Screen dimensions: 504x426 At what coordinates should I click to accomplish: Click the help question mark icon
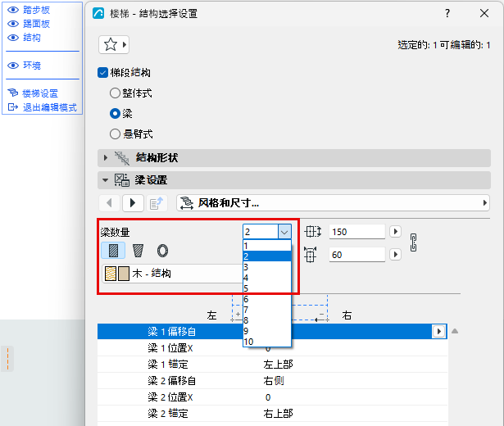click(x=447, y=13)
